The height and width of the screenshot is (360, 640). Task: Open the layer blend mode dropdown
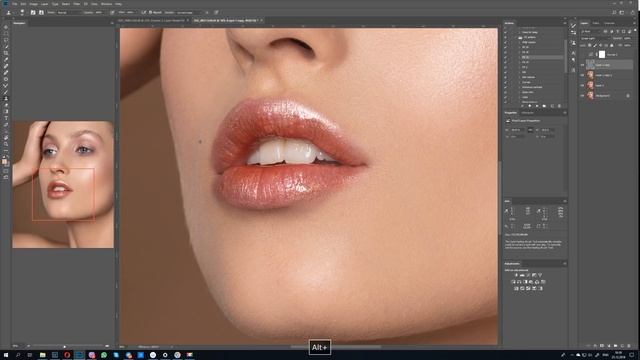(x=595, y=38)
